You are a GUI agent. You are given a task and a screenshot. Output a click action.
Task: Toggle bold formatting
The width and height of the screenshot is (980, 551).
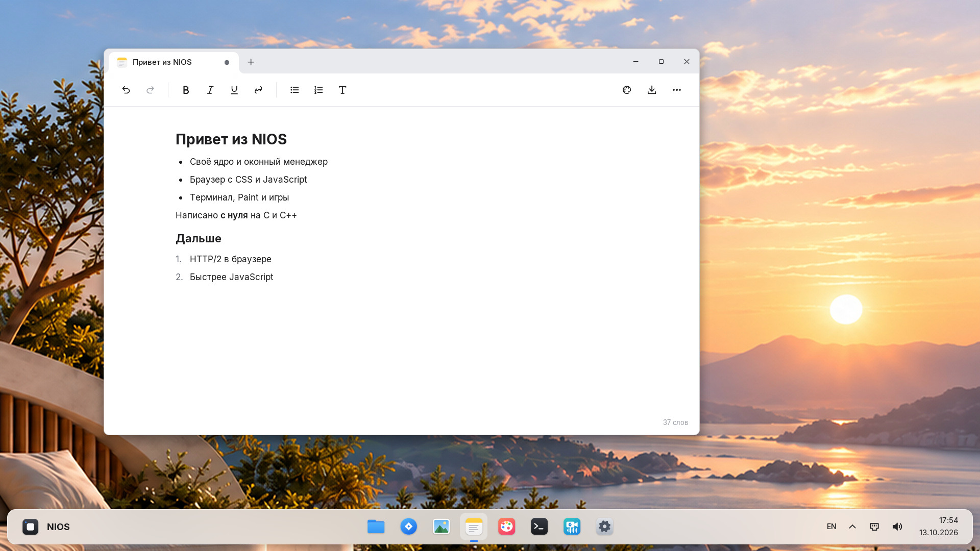coord(186,90)
